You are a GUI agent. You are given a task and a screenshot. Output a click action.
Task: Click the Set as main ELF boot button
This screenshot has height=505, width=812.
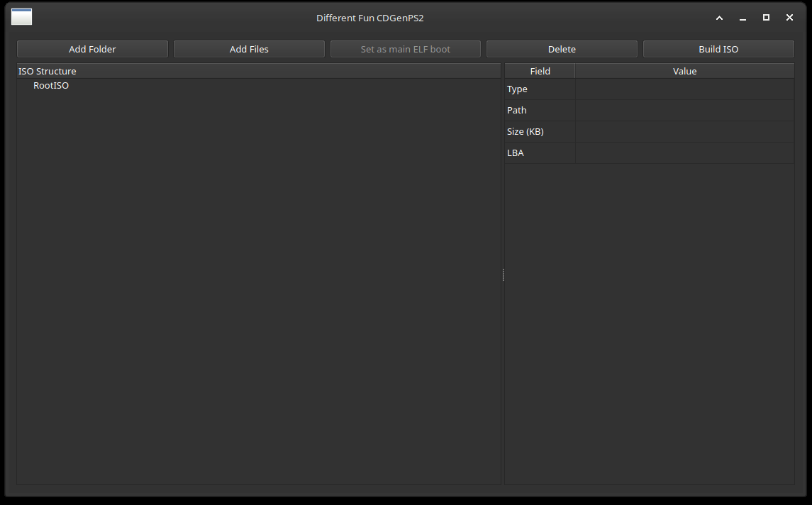[x=406, y=49]
